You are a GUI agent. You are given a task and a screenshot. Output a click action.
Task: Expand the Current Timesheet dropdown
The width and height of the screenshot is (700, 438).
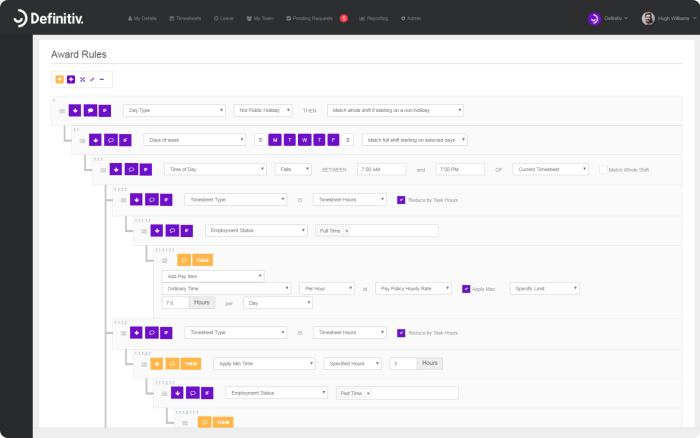tap(550, 170)
